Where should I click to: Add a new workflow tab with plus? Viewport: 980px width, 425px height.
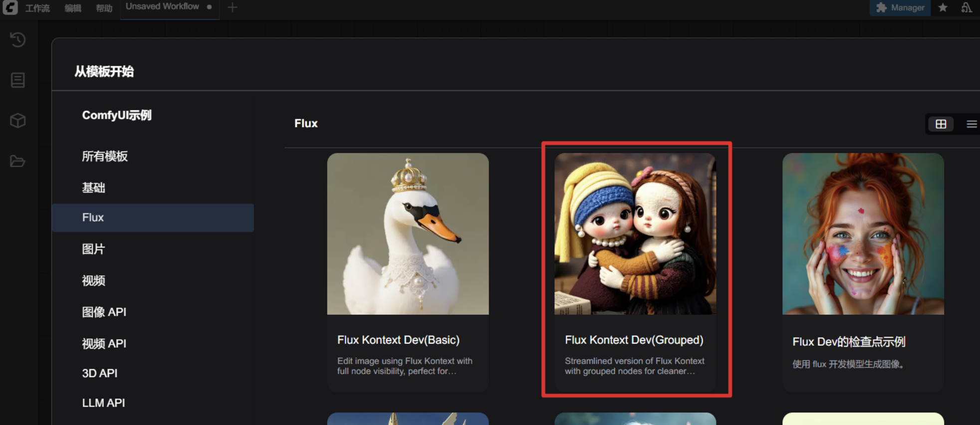(x=233, y=7)
